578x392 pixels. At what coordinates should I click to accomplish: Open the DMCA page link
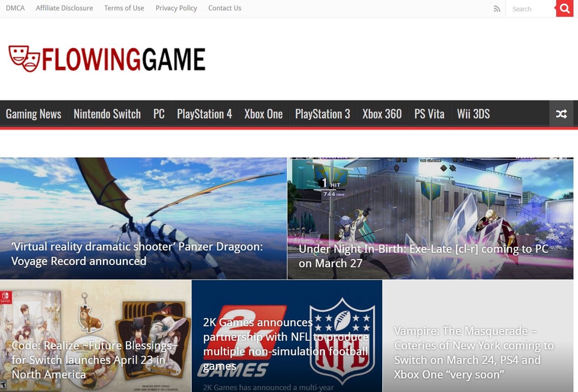(16, 8)
